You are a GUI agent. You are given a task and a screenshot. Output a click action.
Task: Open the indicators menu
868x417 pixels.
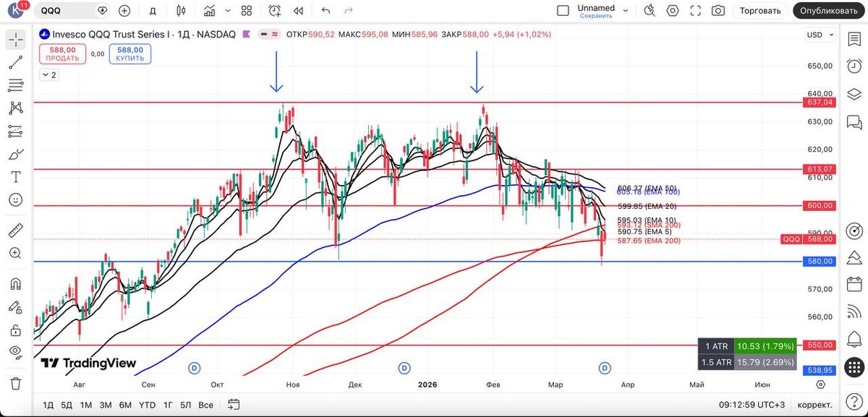tap(210, 11)
